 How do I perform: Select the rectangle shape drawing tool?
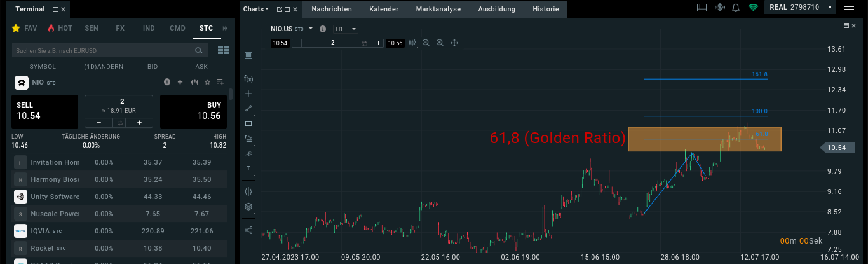(248, 123)
